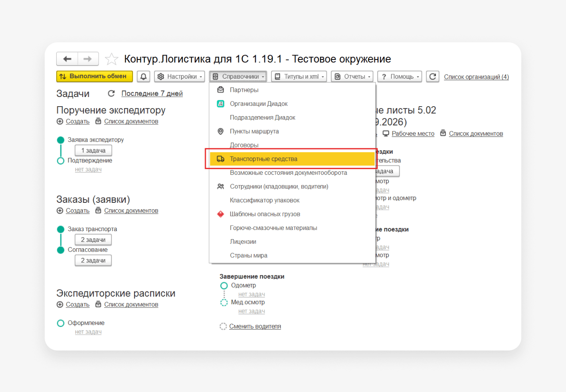This screenshot has height=392, width=566.
Task: Open 2 задачи under Заказ транспорта
Action: pyautogui.click(x=93, y=240)
